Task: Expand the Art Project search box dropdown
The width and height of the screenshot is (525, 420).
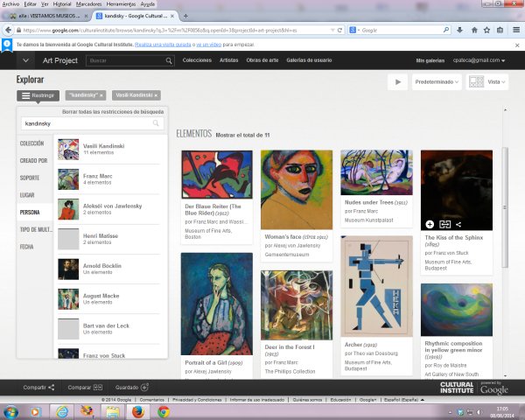Action: click(168, 60)
